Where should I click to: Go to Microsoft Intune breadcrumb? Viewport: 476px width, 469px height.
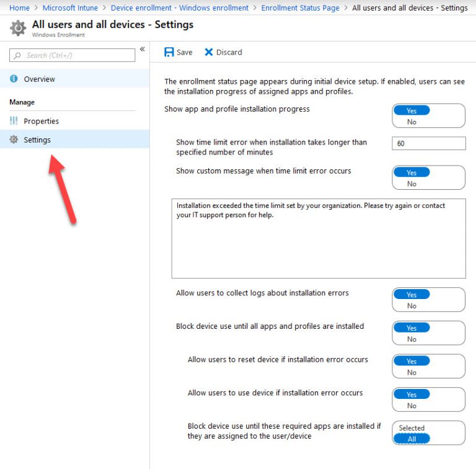coord(70,8)
